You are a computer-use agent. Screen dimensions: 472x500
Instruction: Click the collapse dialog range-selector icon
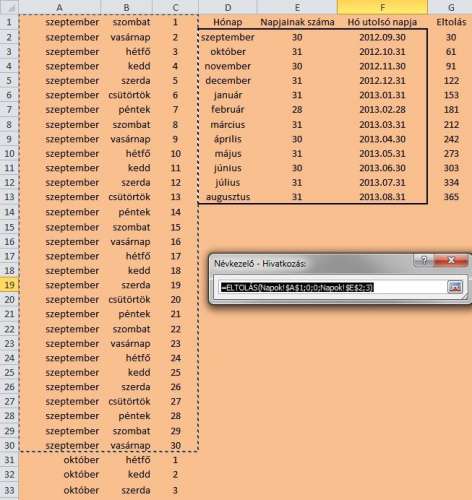click(x=455, y=287)
